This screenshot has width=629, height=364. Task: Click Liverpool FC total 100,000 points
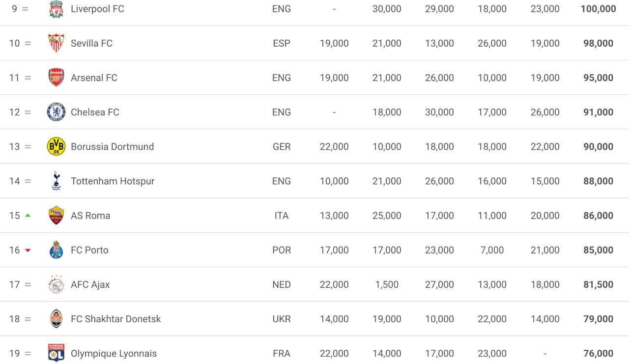(x=598, y=9)
